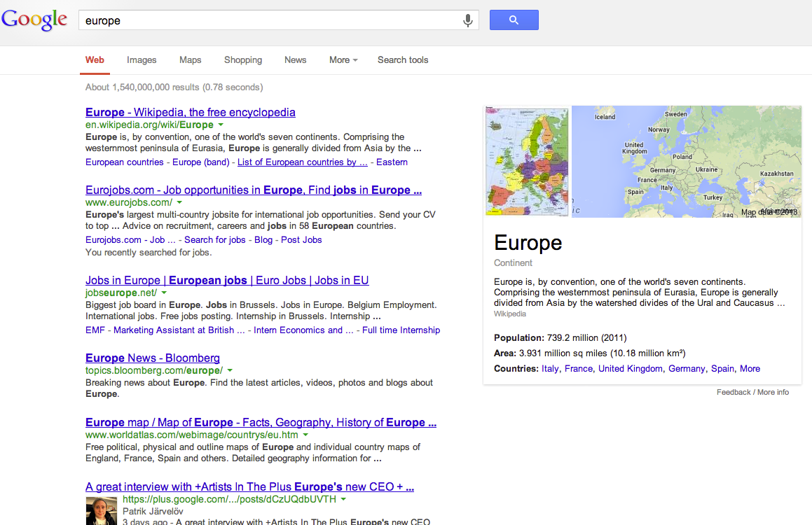812x525 pixels.
Task: Open Italy in Countries list
Action: click(x=550, y=369)
